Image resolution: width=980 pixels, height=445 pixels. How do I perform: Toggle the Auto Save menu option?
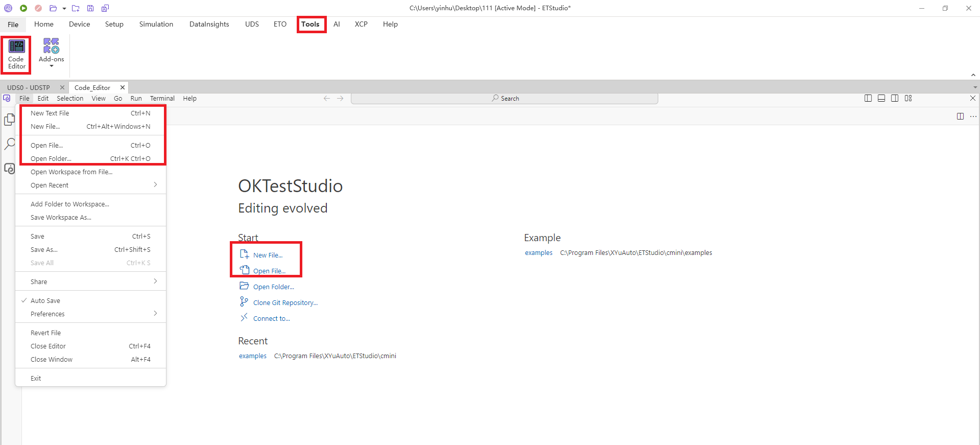[45, 300]
